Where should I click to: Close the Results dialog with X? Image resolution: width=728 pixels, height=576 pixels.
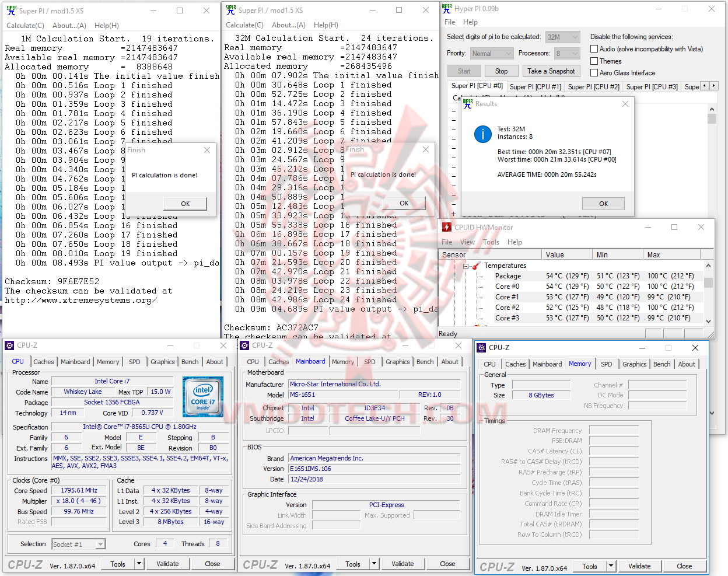click(625, 104)
